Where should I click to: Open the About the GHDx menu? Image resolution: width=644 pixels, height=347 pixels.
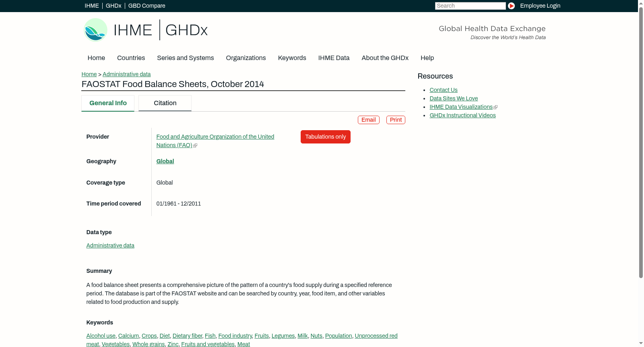pos(385,58)
